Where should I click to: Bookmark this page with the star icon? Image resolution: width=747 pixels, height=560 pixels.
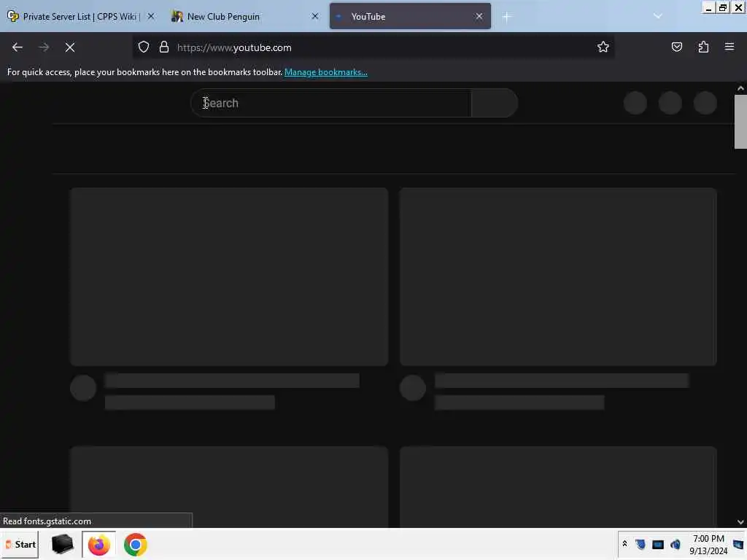point(603,47)
